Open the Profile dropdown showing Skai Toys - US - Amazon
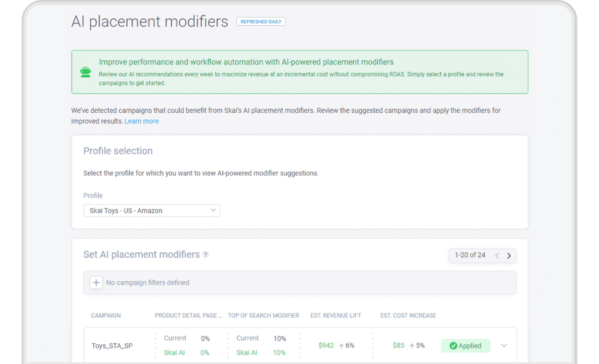Image resolution: width=599 pixels, height=364 pixels. (x=151, y=210)
